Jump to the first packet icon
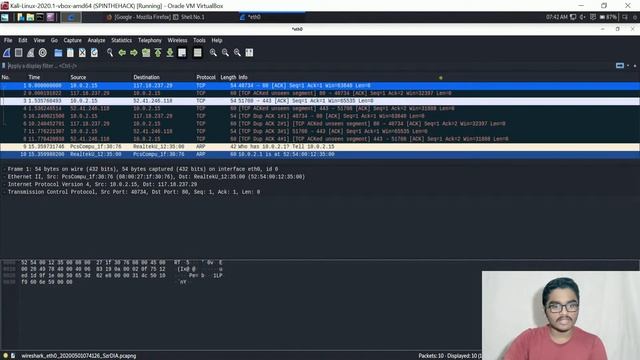The height and width of the screenshot is (360, 640). (x=158, y=53)
